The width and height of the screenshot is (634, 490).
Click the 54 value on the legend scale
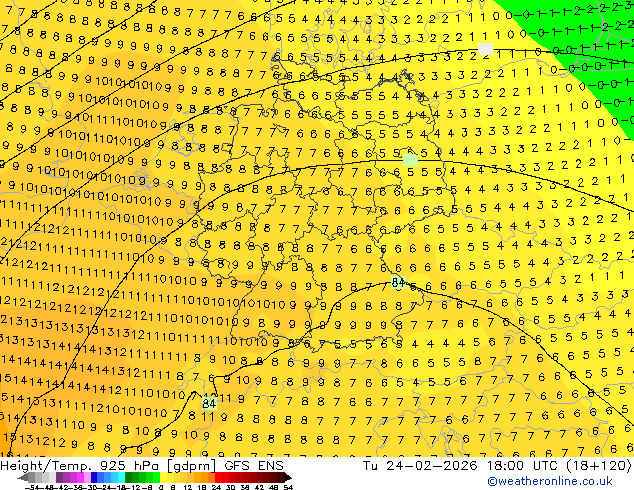pyautogui.click(x=287, y=487)
